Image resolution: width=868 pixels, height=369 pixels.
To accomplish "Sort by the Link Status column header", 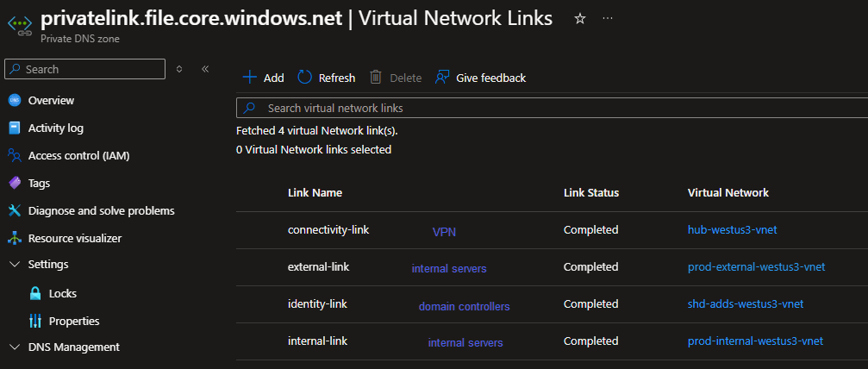I will (x=591, y=193).
